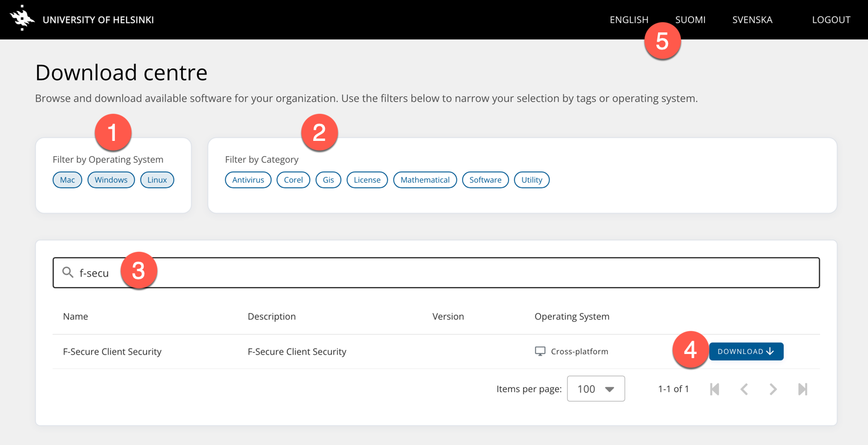Enable the Antivirus category filter
Screen dimensions: 868x445
(x=248, y=180)
